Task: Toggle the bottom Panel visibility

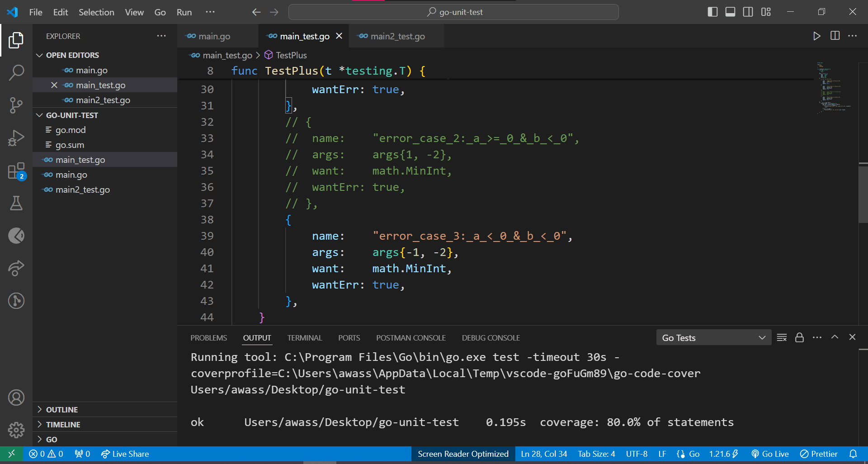Action: pyautogui.click(x=730, y=12)
